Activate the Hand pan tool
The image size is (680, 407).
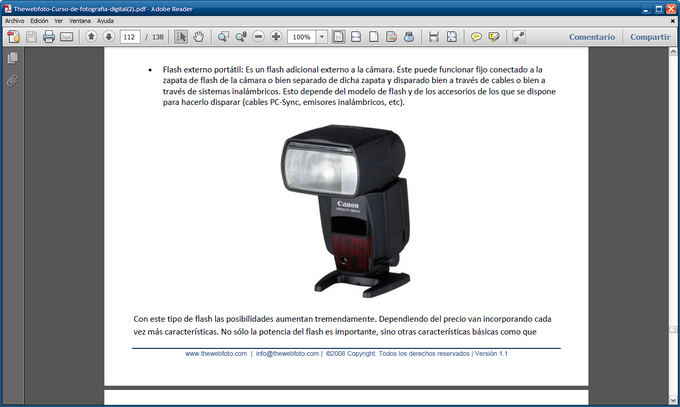[199, 37]
